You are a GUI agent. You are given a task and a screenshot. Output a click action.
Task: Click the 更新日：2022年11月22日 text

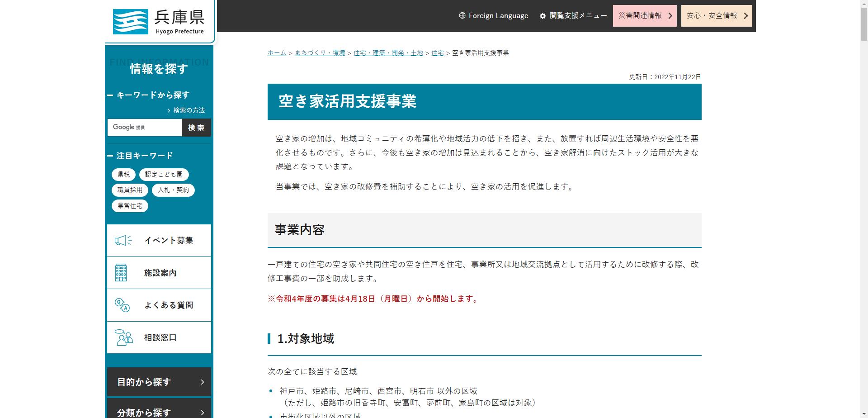click(665, 77)
